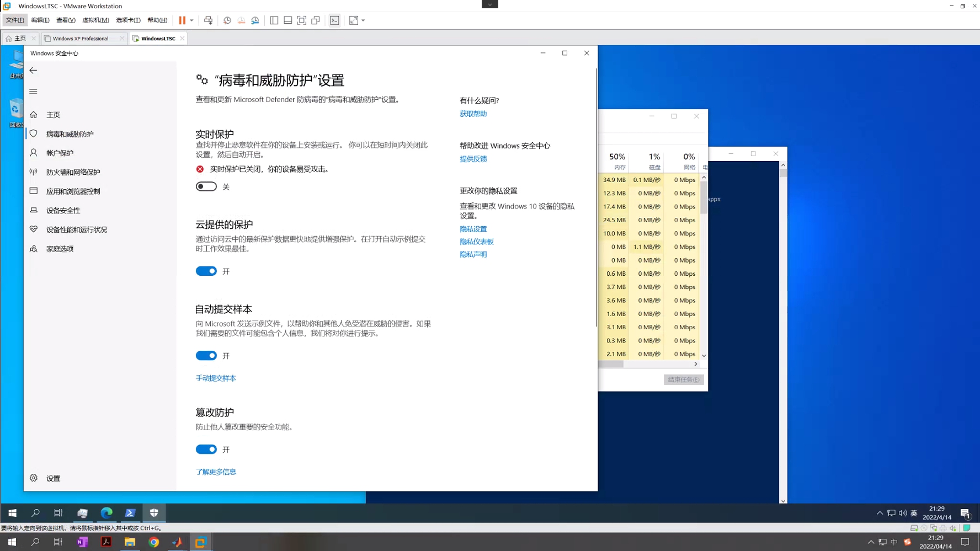Switch to the Windows XP Professional tab
Screen dimensions: 980x551
tap(84, 39)
